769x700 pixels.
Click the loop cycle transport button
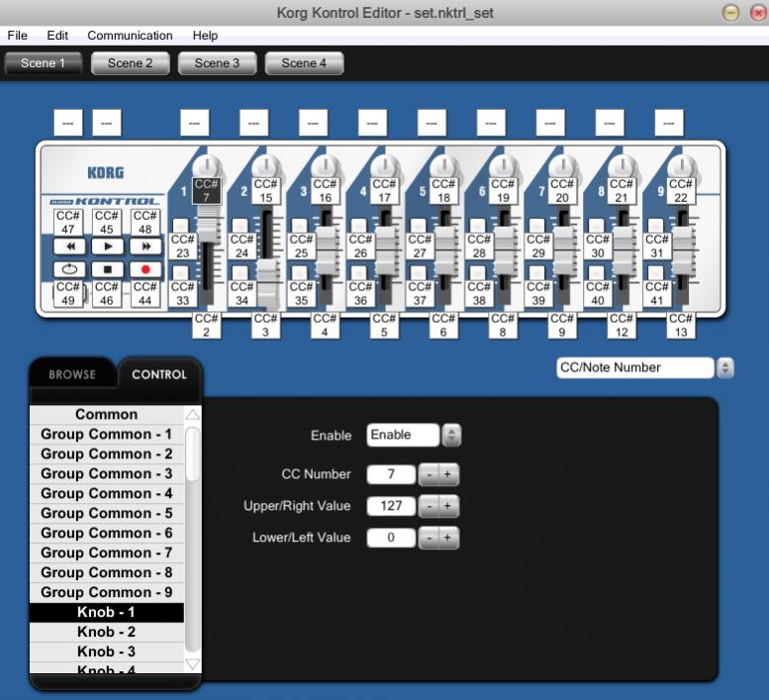pyautogui.click(x=69, y=269)
